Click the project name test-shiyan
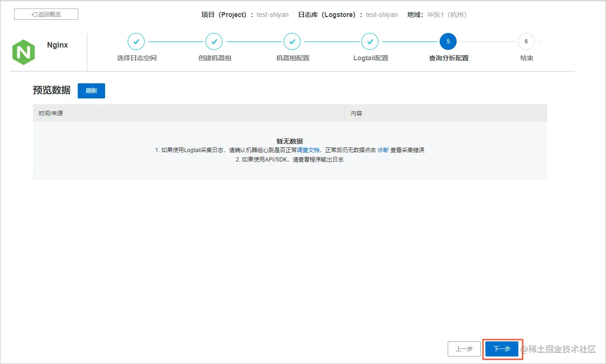Viewport: 606px width, 364px height. (x=273, y=15)
